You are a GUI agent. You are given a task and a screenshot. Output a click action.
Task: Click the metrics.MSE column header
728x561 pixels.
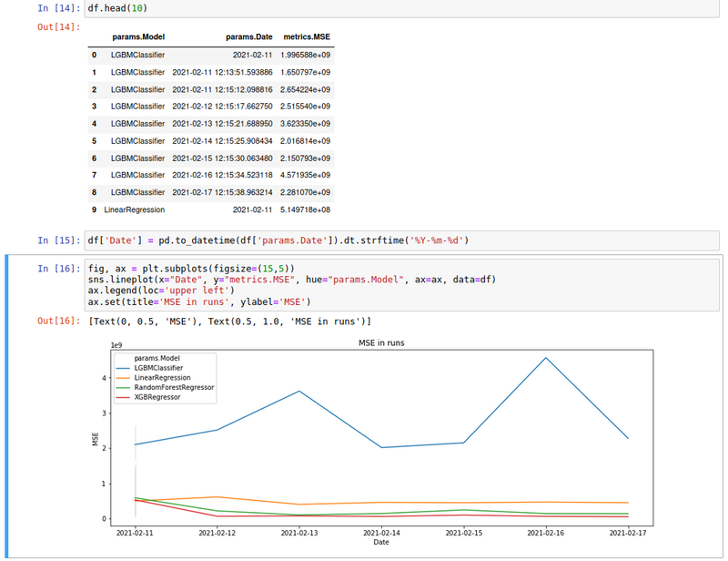(x=308, y=37)
